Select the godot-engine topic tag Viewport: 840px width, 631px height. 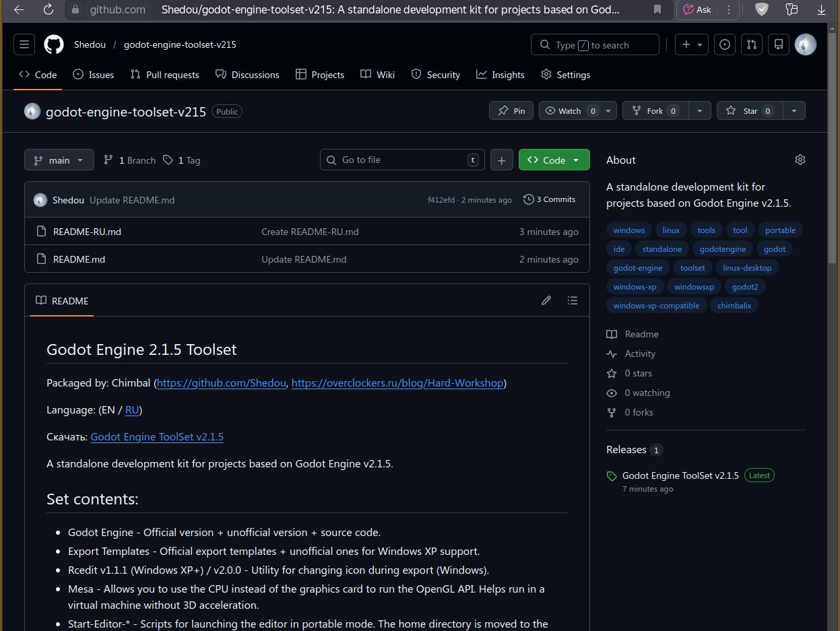638,268
